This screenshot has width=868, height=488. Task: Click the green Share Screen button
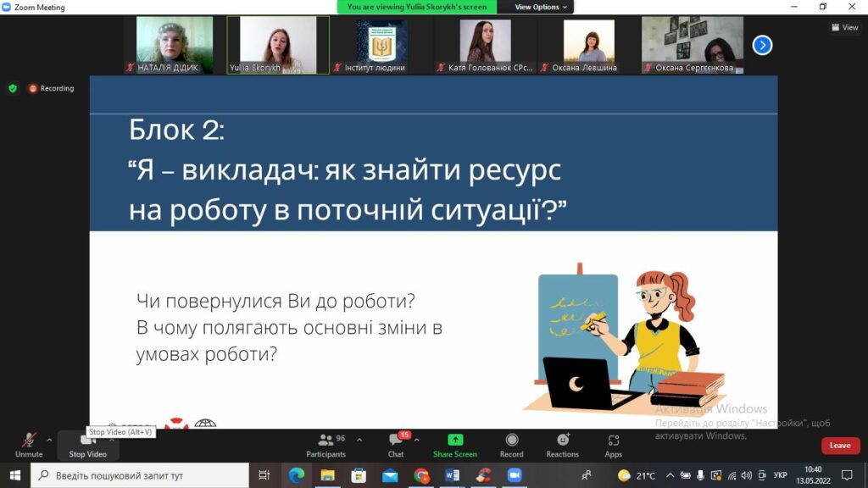(455, 444)
